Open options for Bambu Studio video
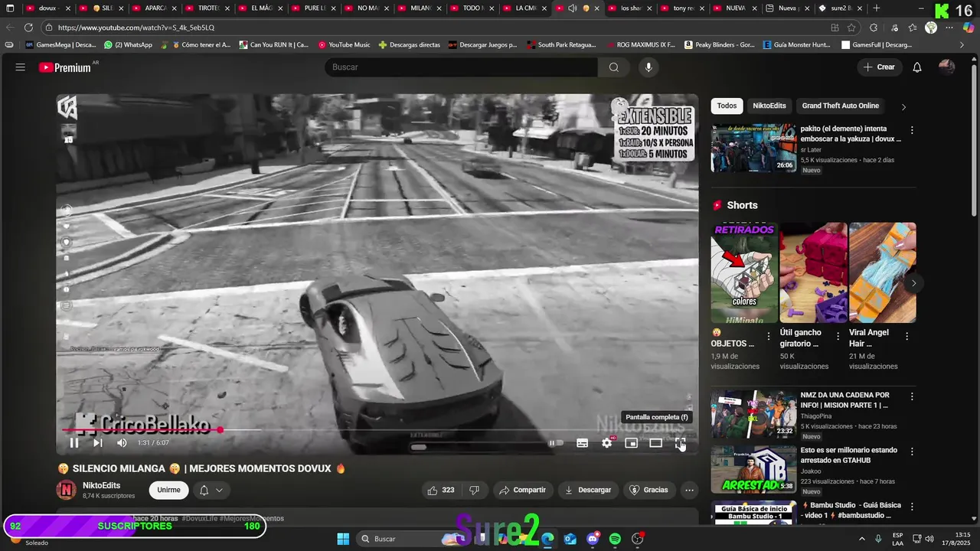The image size is (980, 551). pyautogui.click(x=911, y=507)
